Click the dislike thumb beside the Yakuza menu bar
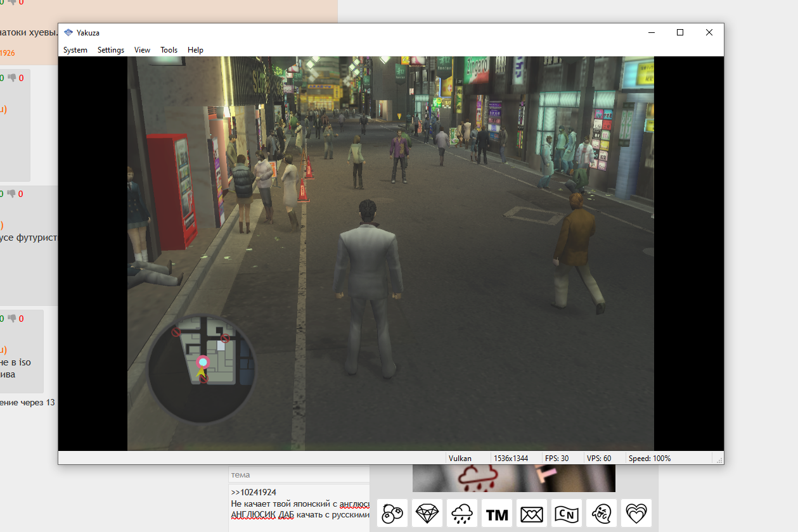798x532 pixels. tap(12, 78)
